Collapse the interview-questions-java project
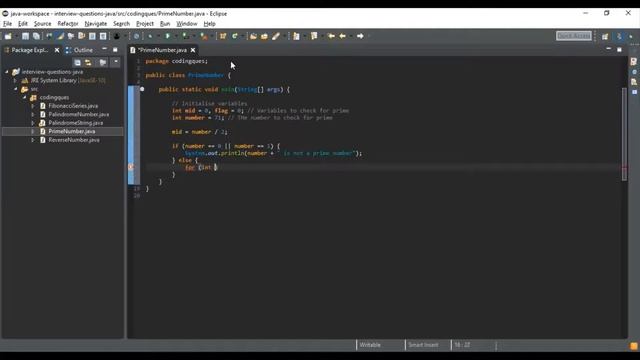The image size is (640, 360). 7,72
